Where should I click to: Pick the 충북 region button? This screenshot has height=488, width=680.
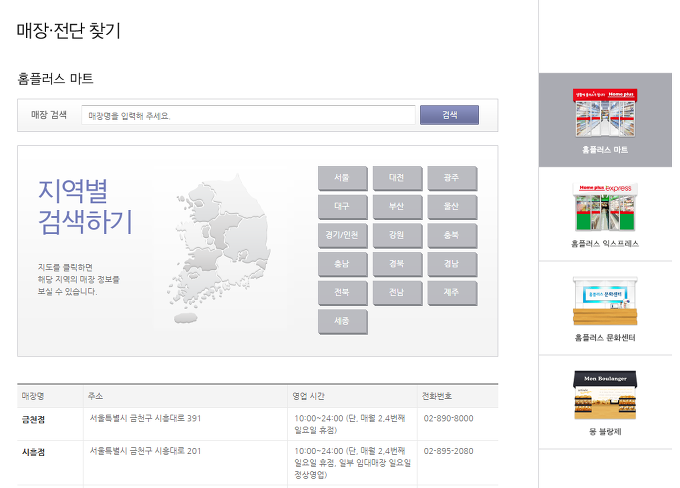[x=452, y=235]
